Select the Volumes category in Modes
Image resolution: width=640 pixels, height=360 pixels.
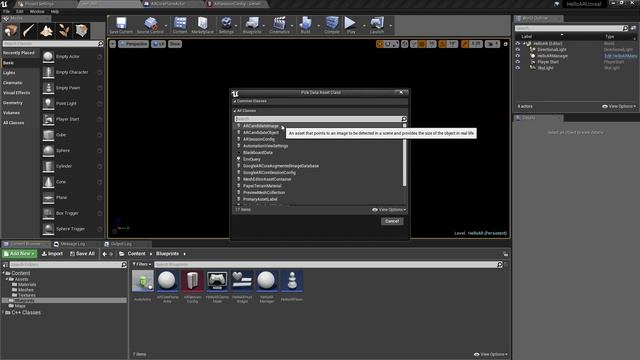click(x=11, y=113)
